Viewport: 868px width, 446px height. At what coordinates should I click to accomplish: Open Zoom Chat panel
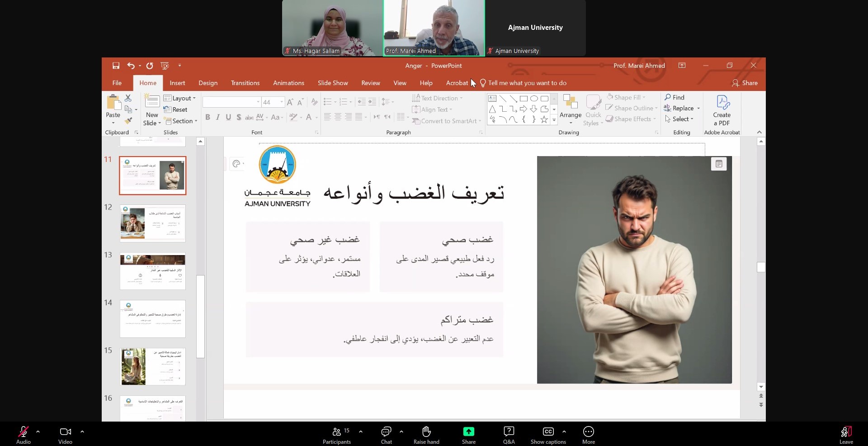point(386,435)
